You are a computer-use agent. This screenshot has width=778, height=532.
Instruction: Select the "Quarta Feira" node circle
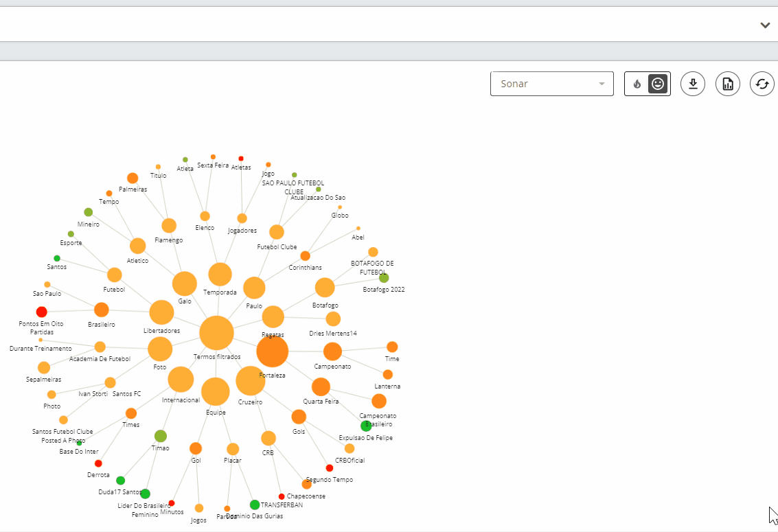(x=321, y=386)
